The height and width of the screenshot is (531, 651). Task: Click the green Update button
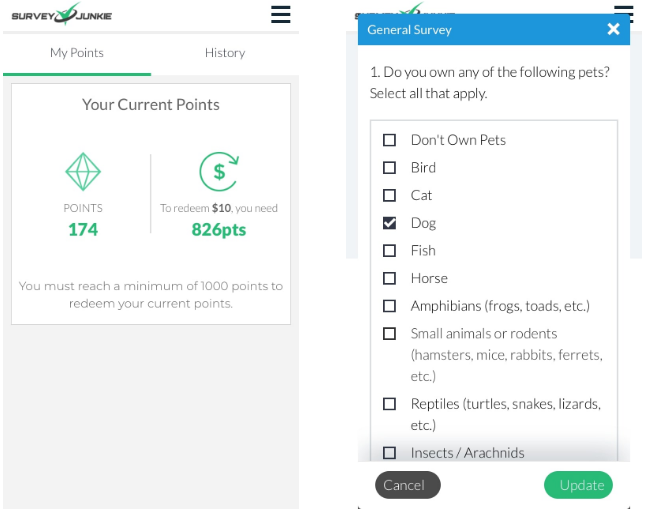coord(578,485)
